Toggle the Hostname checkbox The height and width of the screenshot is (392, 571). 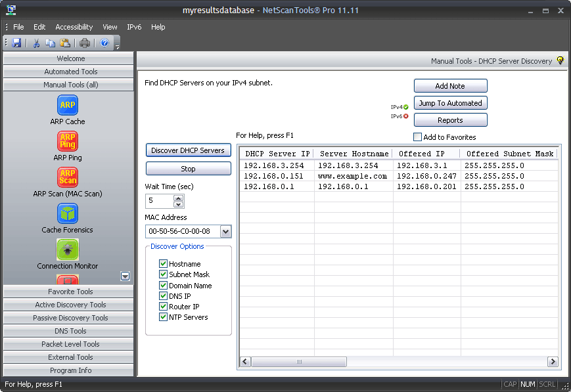coord(163,263)
